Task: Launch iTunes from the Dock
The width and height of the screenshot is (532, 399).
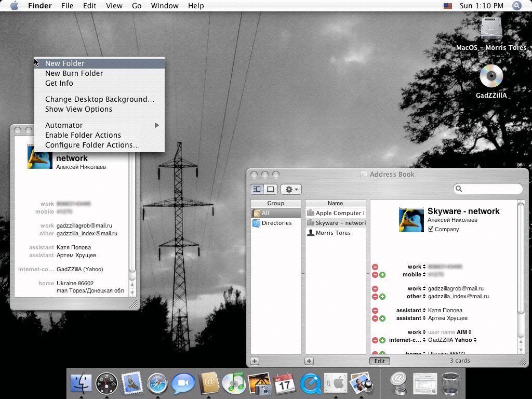Action: point(233,384)
